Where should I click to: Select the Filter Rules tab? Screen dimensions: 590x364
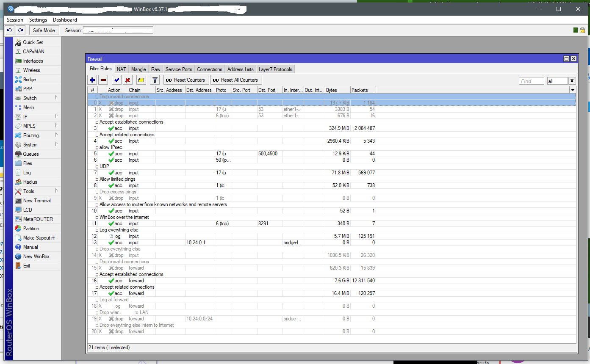[x=101, y=69]
